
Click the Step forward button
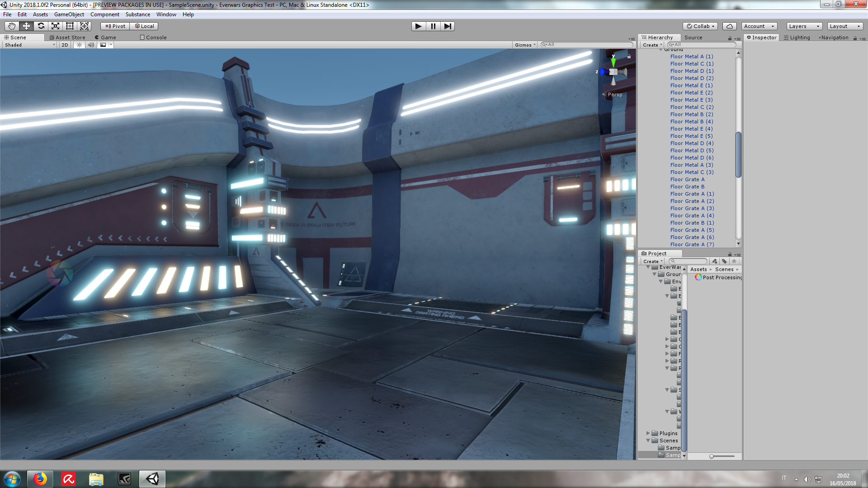pyautogui.click(x=447, y=26)
